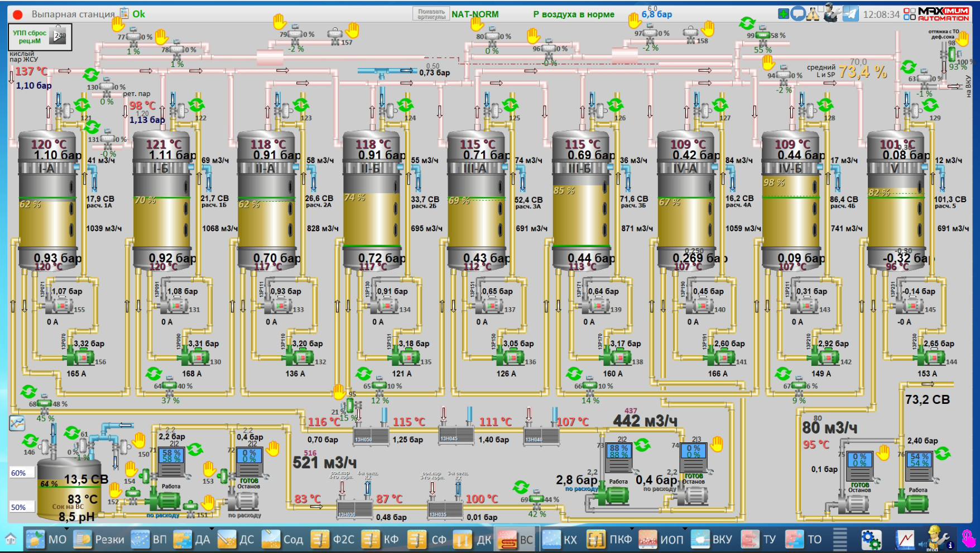Toggle the auto mode arrows above valve 68
Viewport: 980px width, 553px height.
tap(28, 392)
